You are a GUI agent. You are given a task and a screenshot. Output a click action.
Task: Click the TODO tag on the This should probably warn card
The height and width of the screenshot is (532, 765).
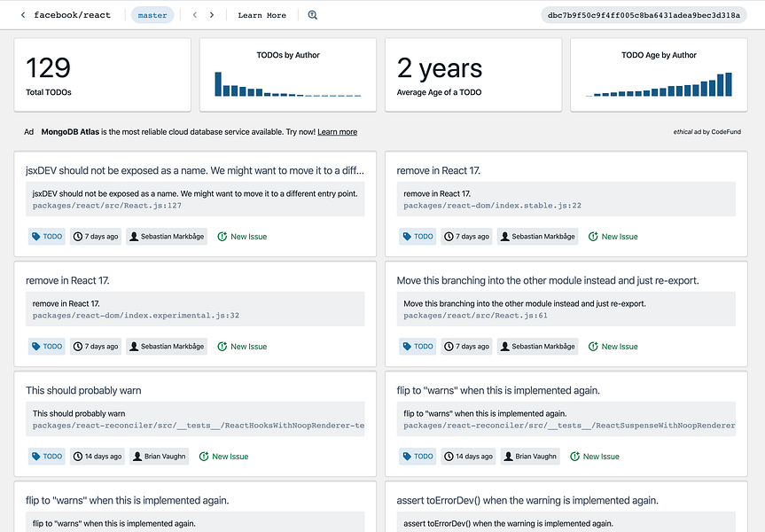(x=47, y=457)
